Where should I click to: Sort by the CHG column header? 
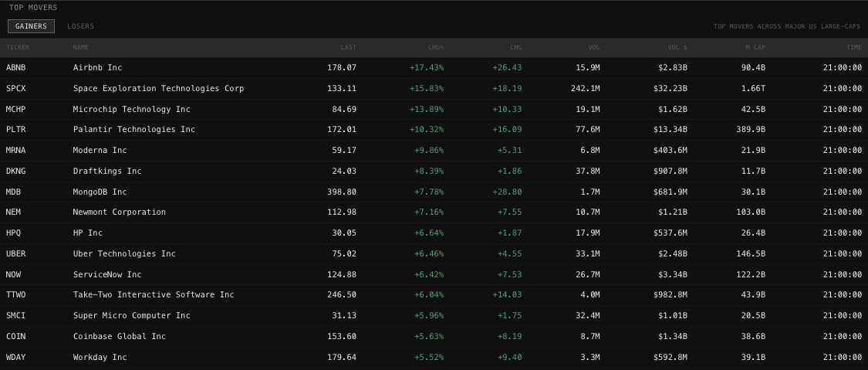(x=516, y=47)
